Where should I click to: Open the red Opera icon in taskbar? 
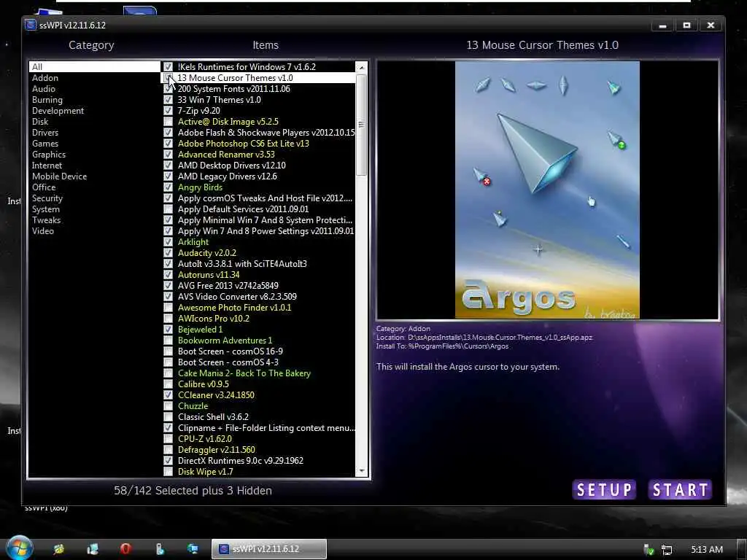click(125, 548)
